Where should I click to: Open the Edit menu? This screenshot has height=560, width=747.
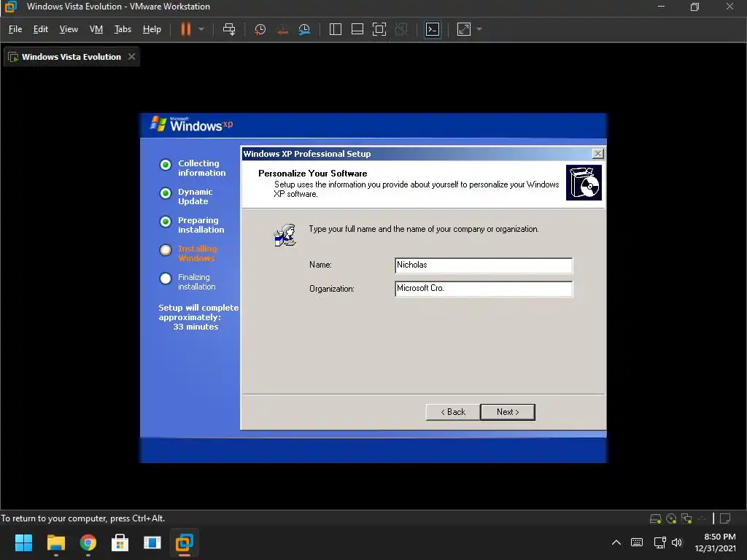click(41, 29)
